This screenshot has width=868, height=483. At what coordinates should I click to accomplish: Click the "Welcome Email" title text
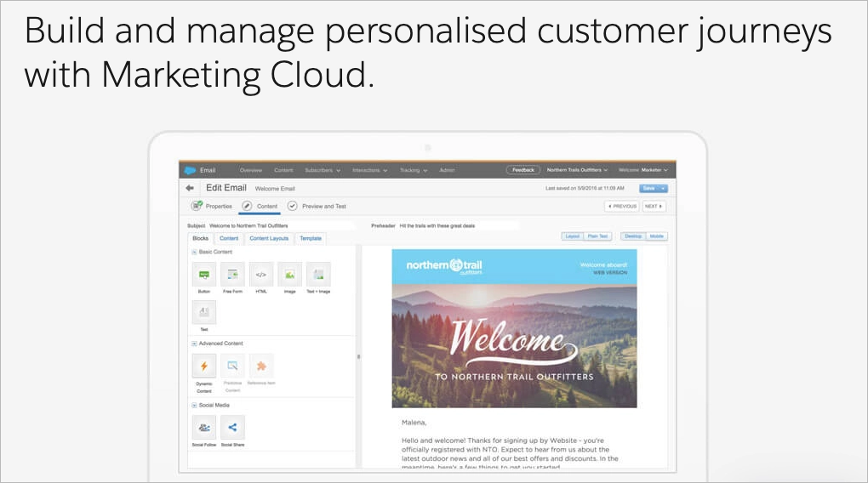pyautogui.click(x=275, y=189)
